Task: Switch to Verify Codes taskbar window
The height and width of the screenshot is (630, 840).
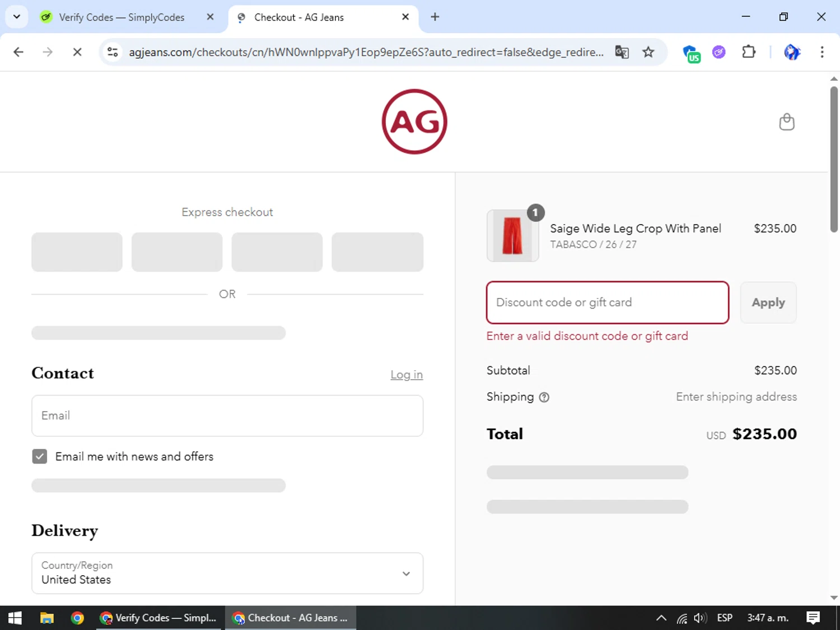Action: (158, 618)
